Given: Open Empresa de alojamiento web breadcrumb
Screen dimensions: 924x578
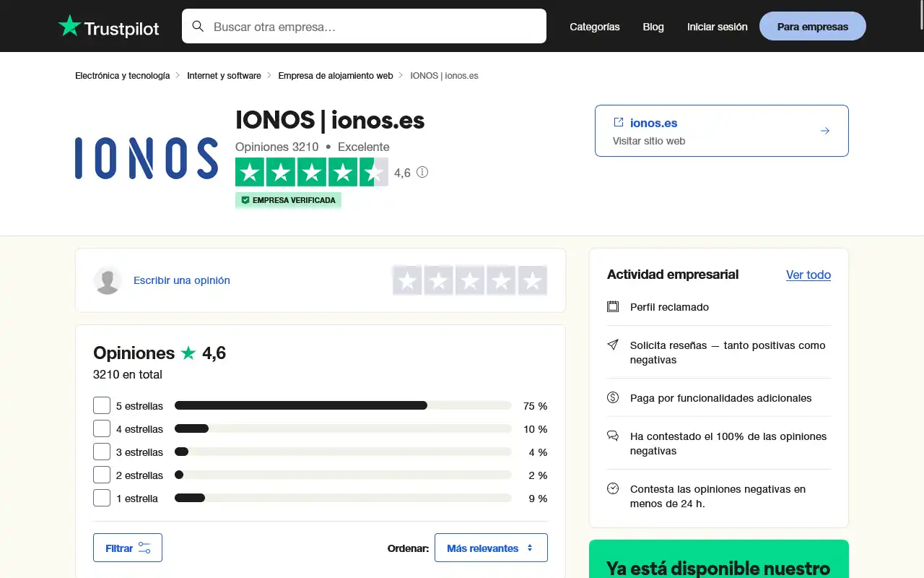Looking at the screenshot, I should [x=336, y=75].
